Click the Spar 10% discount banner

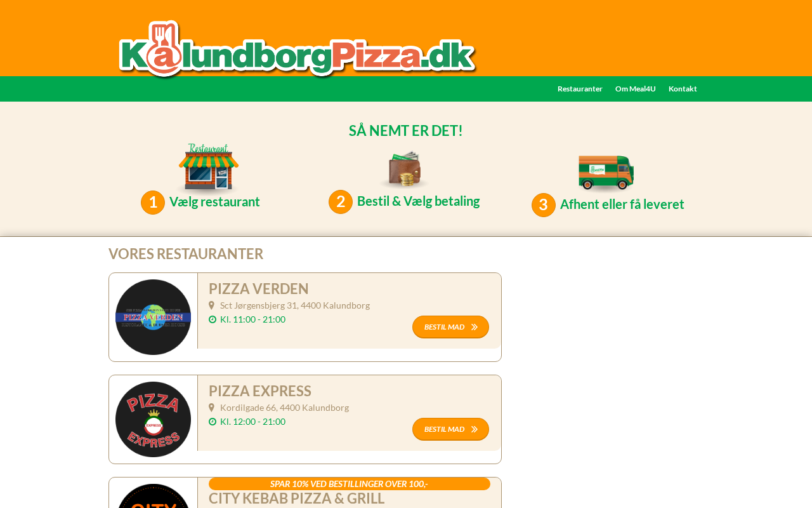click(350, 484)
